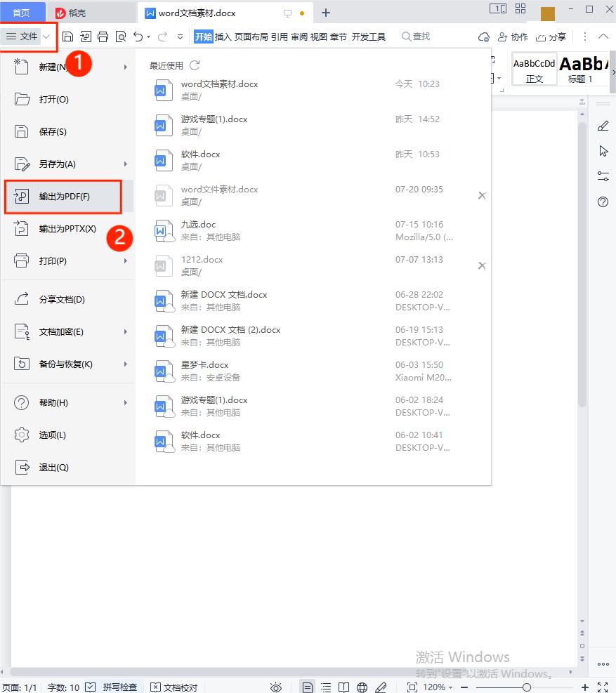Screen dimensions: 616x693
Task: Click the Print icon in quick access toolbar
Action: click(103, 36)
